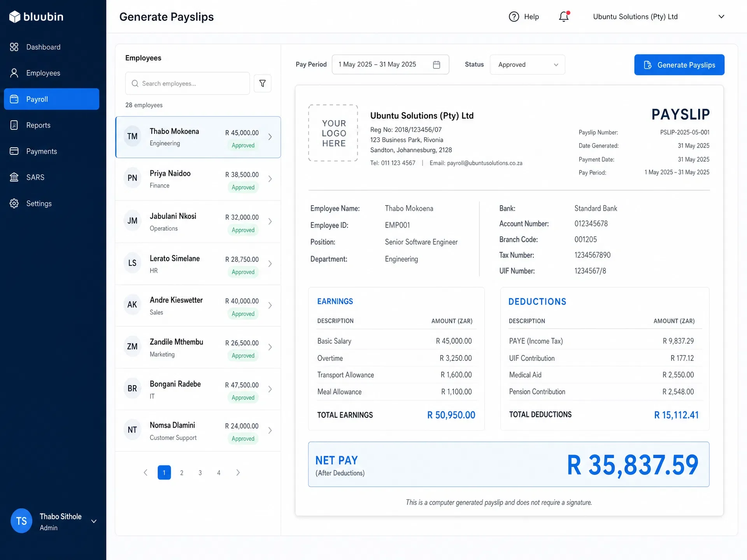
Task: Open SARS in the sidebar
Action: 51,177
